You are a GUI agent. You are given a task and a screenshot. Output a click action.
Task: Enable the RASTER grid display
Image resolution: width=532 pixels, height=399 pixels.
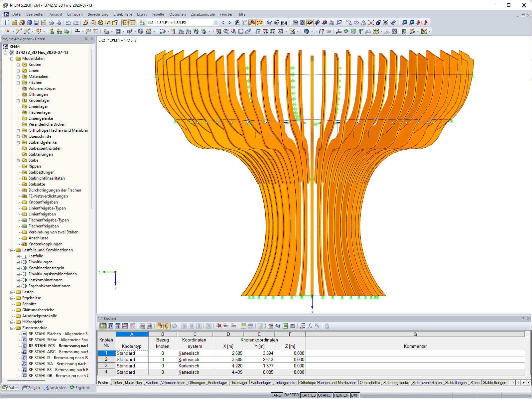(291, 395)
